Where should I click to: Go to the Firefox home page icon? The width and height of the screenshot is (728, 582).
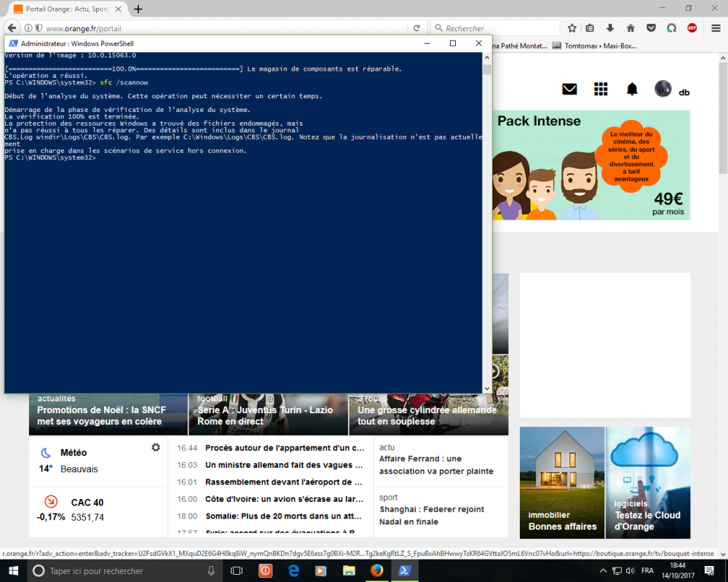630,28
